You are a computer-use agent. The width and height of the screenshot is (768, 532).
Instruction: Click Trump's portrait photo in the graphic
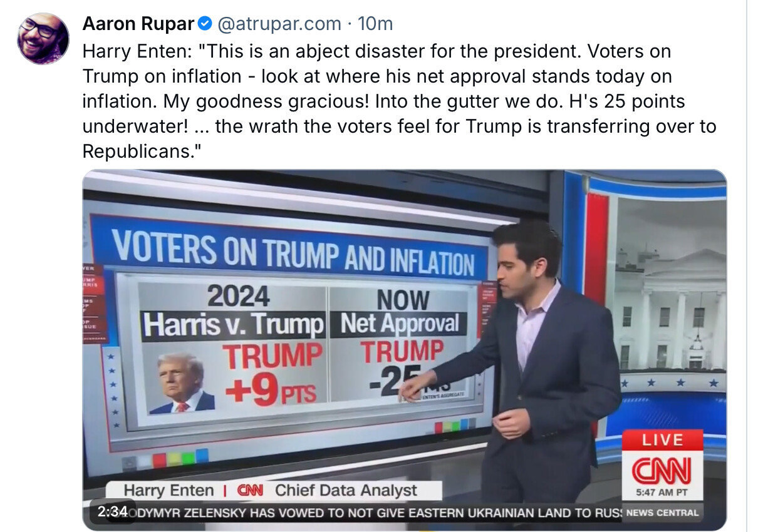click(183, 383)
